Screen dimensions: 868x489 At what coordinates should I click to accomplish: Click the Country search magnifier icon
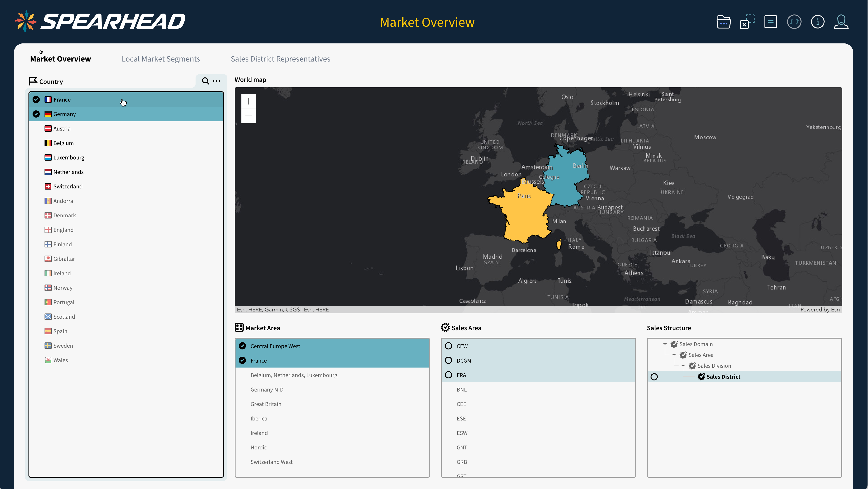click(205, 81)
